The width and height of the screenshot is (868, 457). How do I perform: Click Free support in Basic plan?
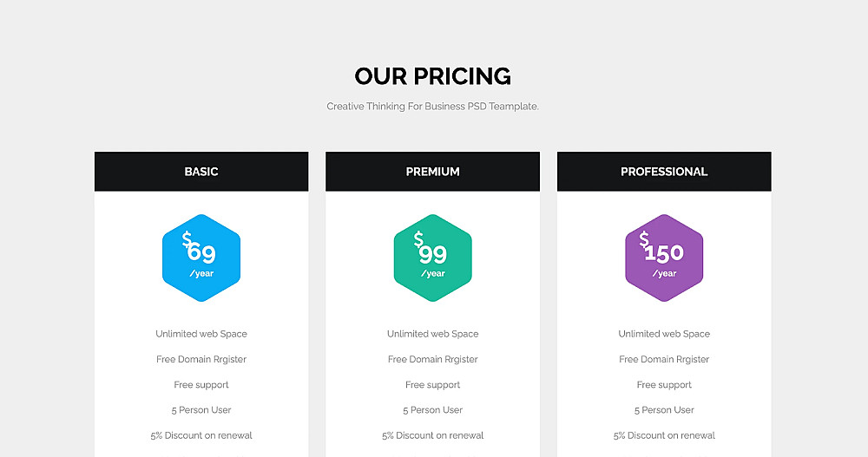click(201, 385)
